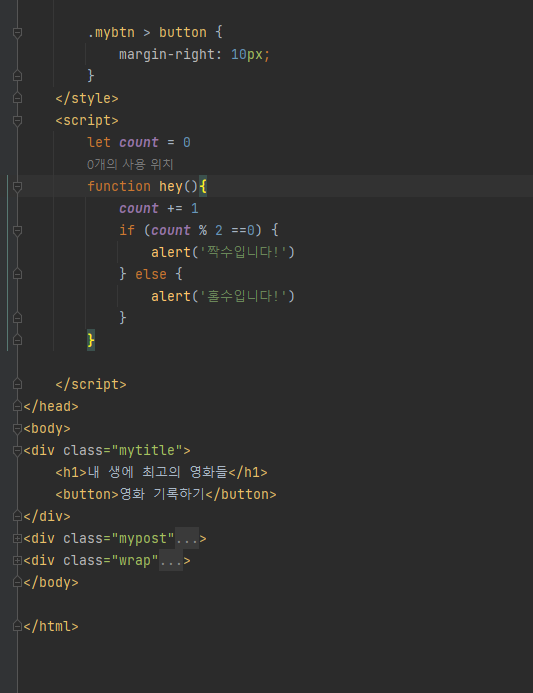Click the </html> closing tag text
Screen dimensions: 533x693
pos(51,626)
